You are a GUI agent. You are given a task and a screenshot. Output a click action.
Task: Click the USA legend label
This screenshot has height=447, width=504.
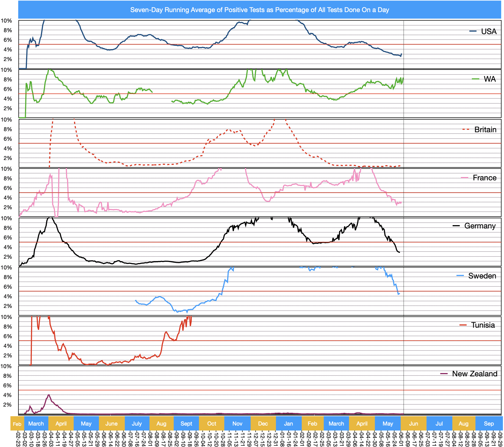point(489,31)
